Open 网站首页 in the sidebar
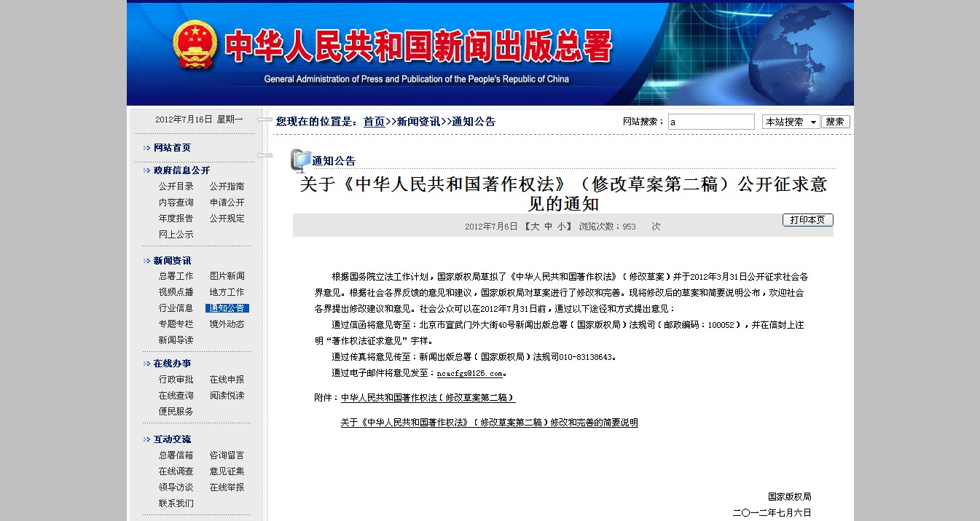The height and width of the screenshot is (521, 980). point(172,148)
